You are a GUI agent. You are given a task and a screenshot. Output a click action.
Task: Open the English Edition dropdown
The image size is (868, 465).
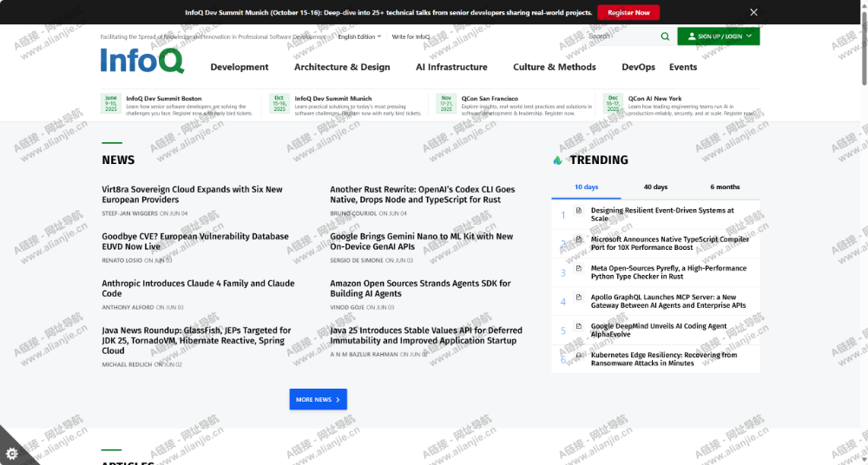pos(359,36)
